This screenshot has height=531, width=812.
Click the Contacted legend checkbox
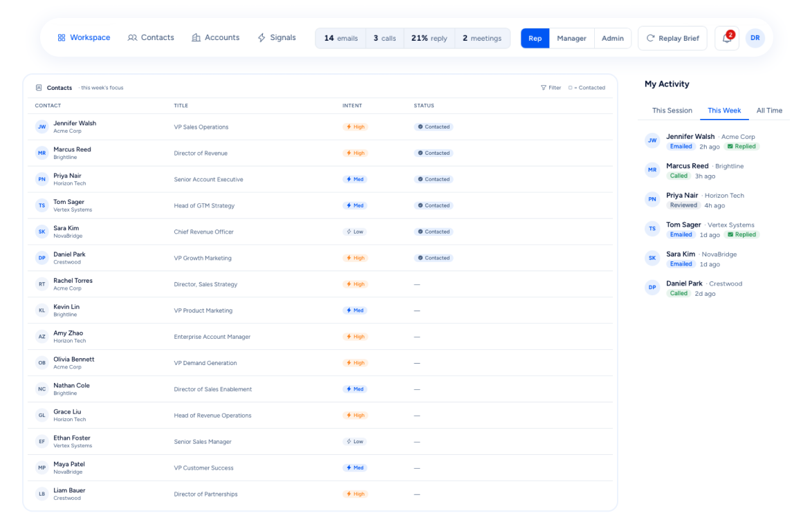570,88
